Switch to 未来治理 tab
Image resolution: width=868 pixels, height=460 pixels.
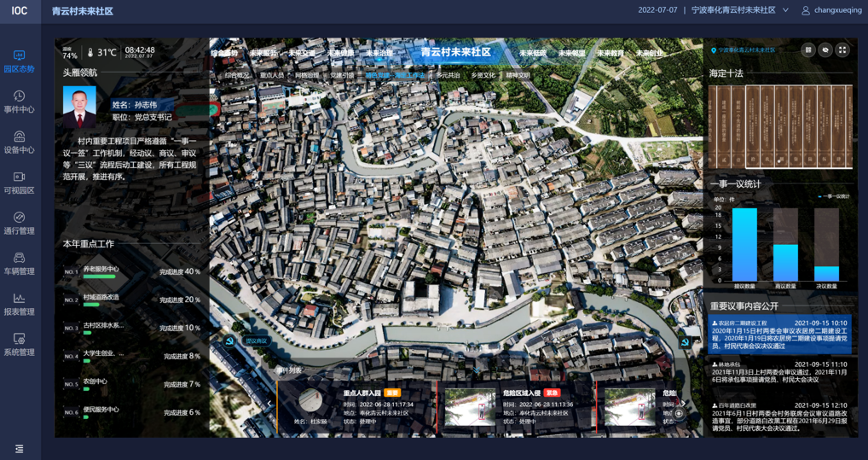379,53
